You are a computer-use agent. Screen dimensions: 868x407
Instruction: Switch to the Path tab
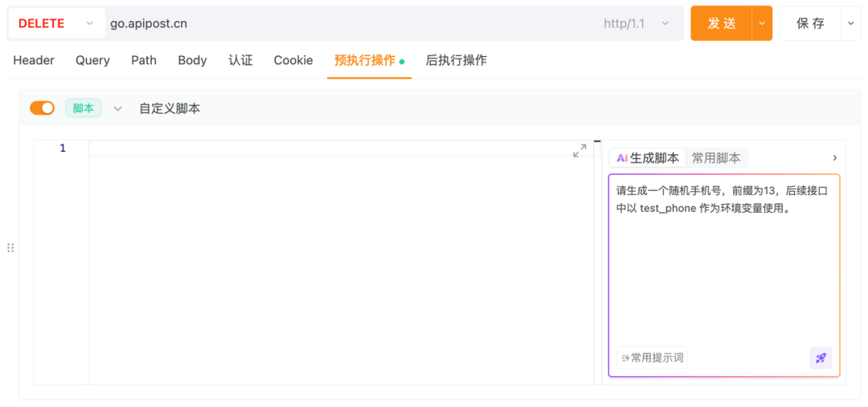pyautogui.click(x=144, y=60)
